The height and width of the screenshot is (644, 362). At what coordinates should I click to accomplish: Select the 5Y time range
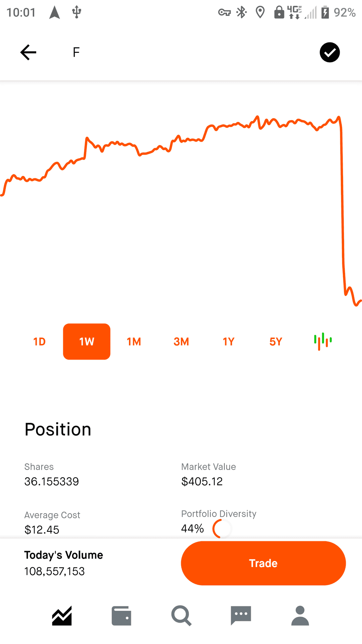pos(276,342)
